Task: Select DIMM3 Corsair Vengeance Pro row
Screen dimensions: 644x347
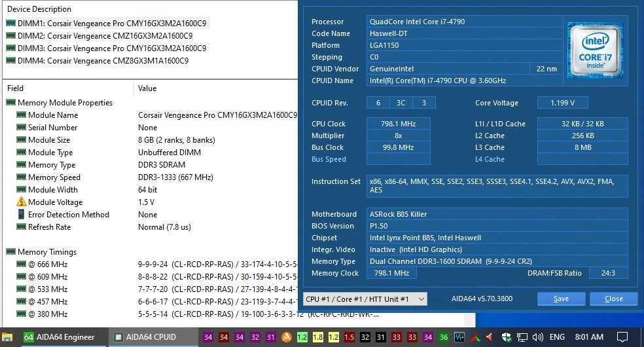Action: (x=107, y=48)
